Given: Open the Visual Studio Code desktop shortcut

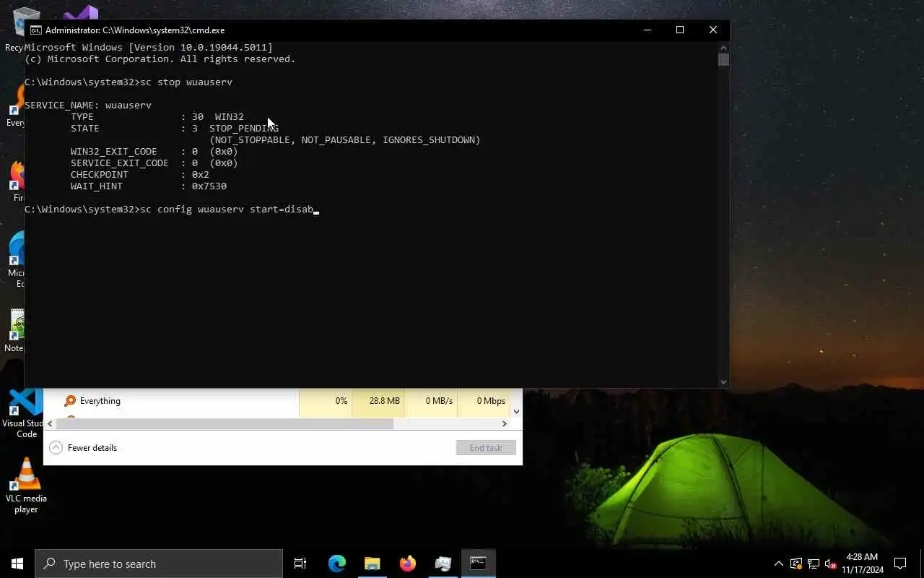Looking at the screenshot, I should pos(25,413).
